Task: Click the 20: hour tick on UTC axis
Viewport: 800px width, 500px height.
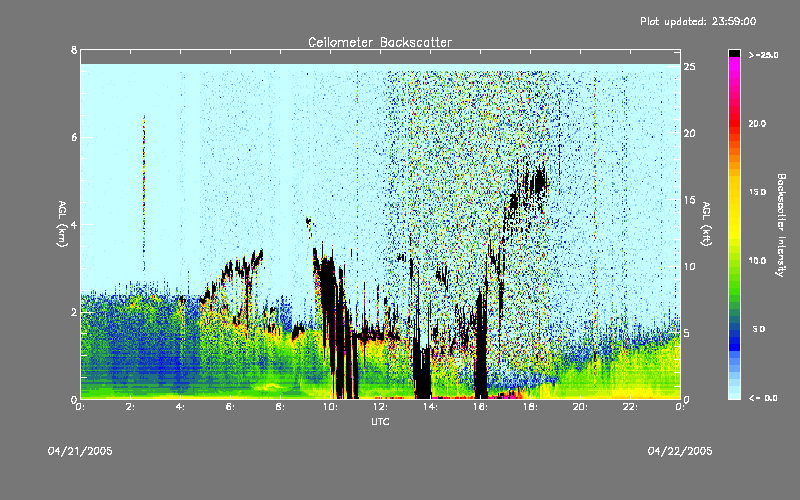Action: [x=580, y=407]
